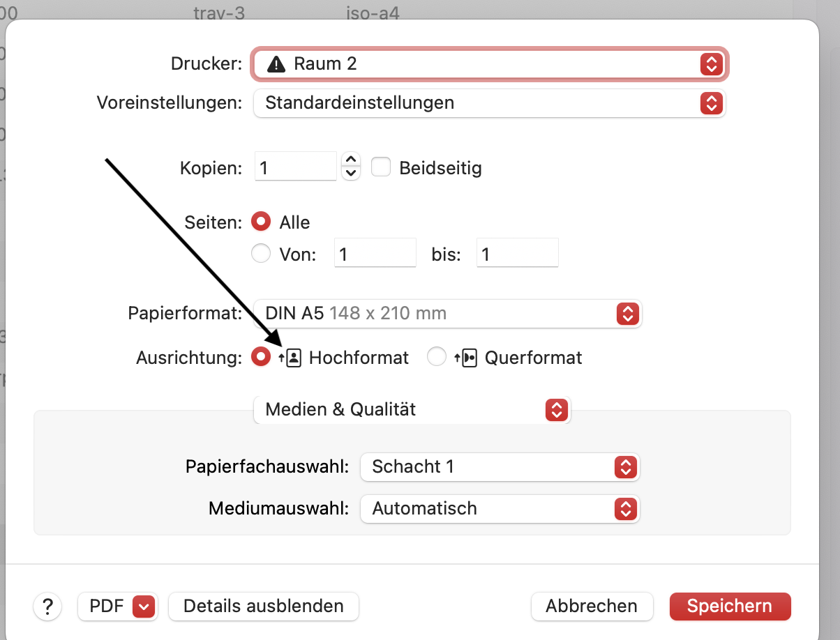Click the Speichern button
The width and height of the screenshot is (840, 640).
click(x=730, y=607)
